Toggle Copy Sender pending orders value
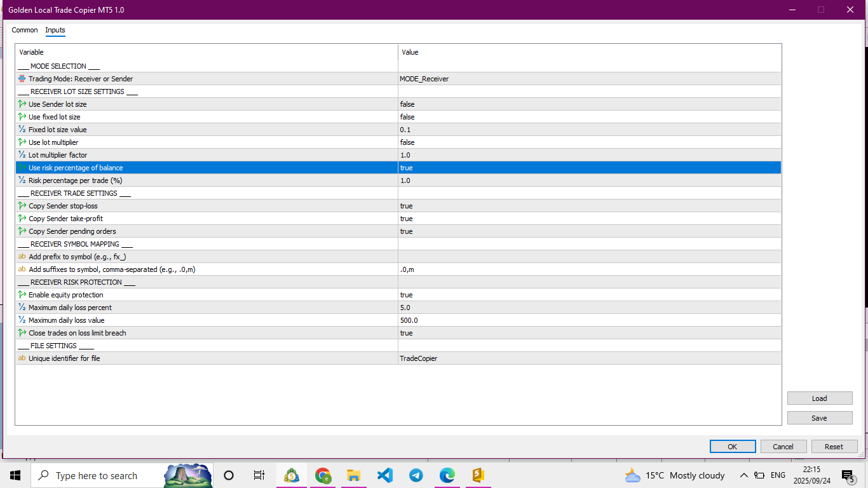The image size is (868, 488). tap(590, 231)
